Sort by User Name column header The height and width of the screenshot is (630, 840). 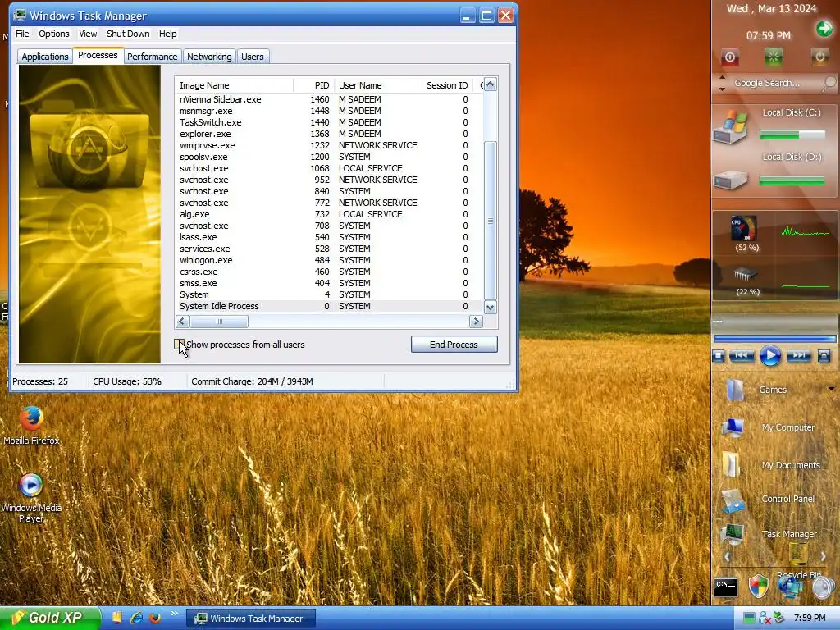pyautogui.click(x=378, y=85)
